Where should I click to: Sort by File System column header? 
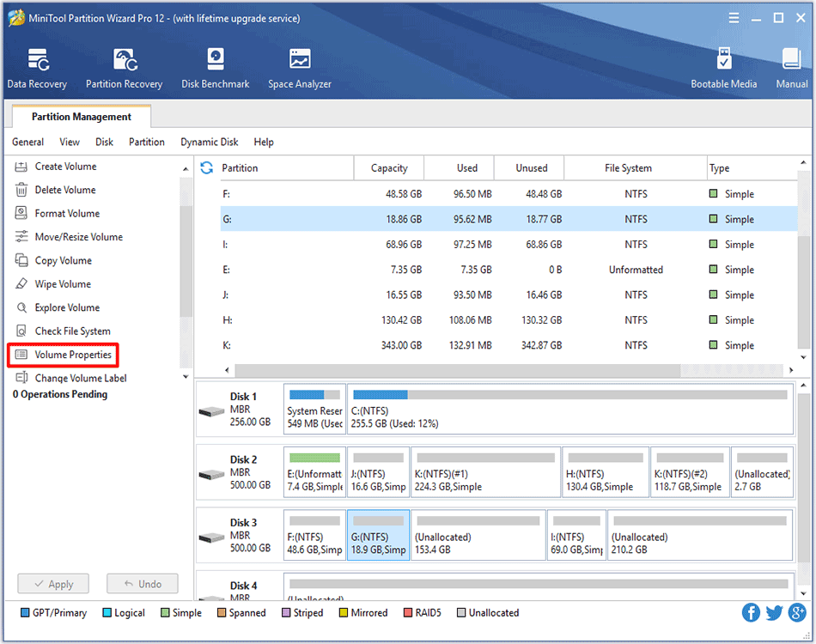coord(635,168)
